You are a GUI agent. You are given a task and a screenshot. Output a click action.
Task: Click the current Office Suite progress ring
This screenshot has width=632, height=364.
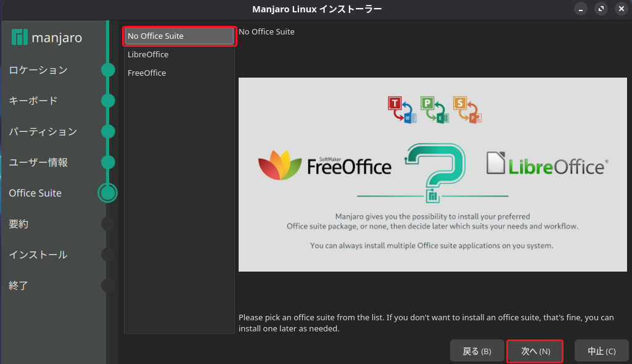pos(108,193)
